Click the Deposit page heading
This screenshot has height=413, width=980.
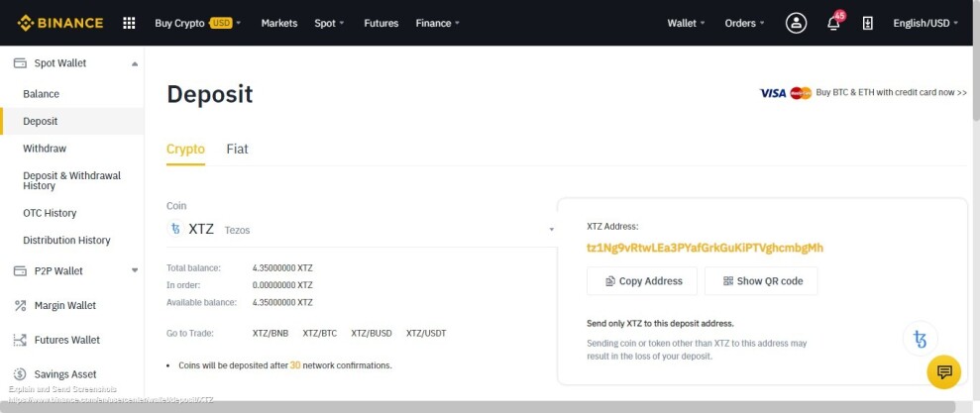(x=210, y=94)
